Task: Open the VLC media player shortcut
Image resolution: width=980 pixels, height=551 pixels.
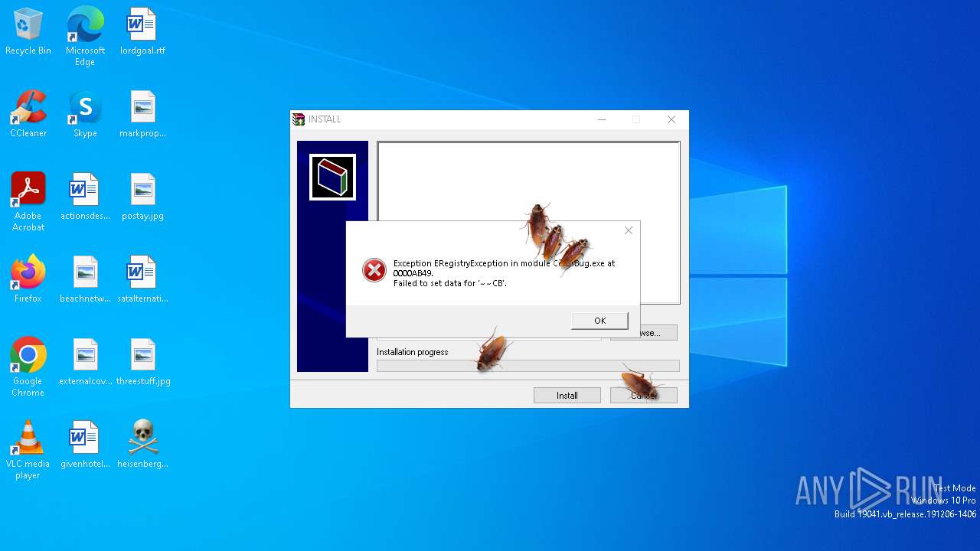Action: [28, 450]
